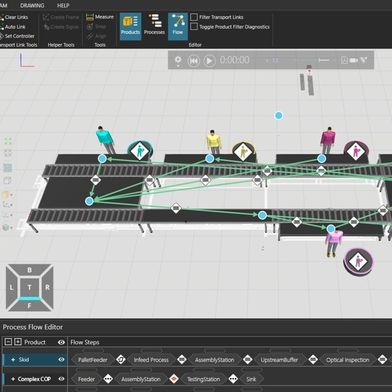
Task: Click orange transport link before TestingStation
Action: (174, 379)
